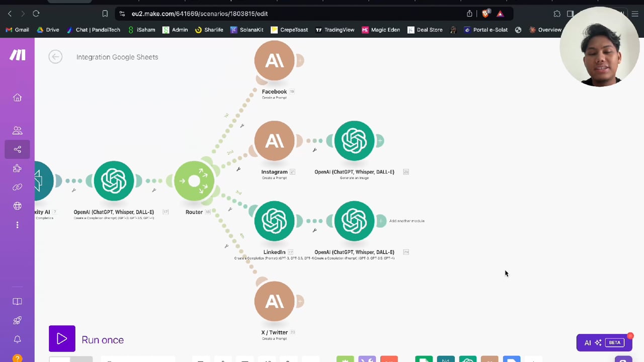Open filter wrench between Instagram and OpenAI
The height and width of the screenshot is (362, 644).
point(315,150)
